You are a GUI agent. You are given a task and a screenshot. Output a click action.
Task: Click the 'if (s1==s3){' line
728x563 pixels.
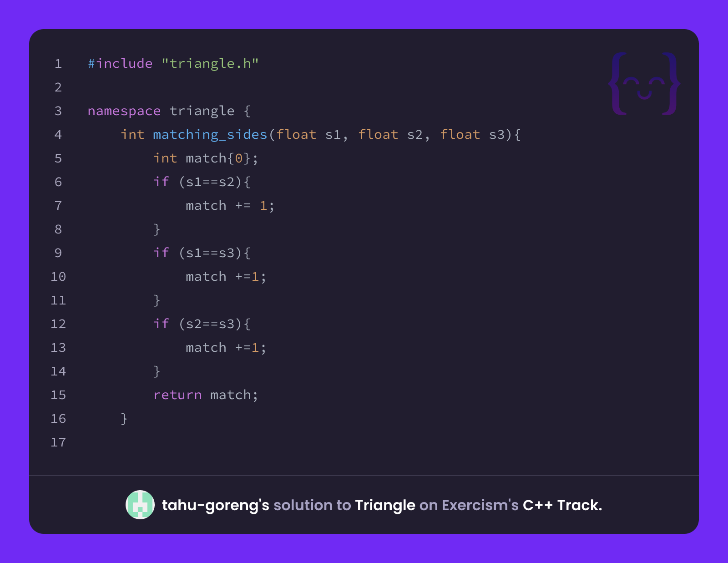click(202, 253)
